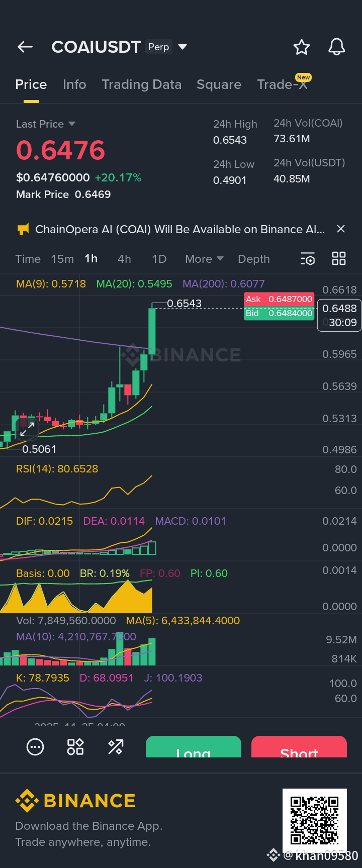The height and width of the screenshot is (868, 362).
Task: Tap the COAIUSDT pair title
Action: click(96, 47)
